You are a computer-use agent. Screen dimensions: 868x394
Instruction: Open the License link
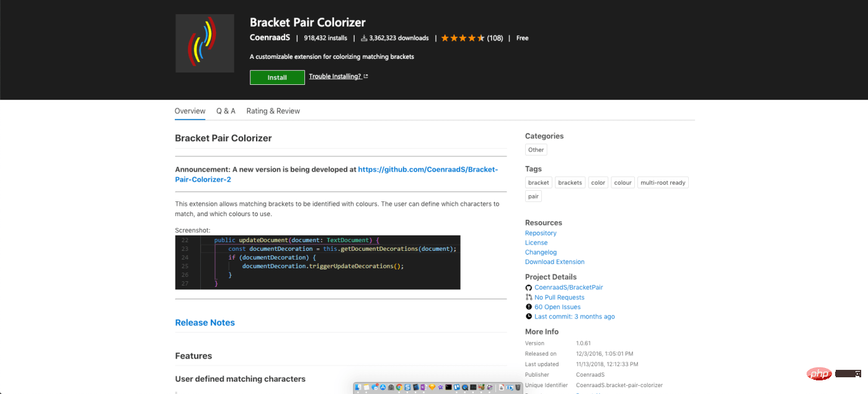(x=536, y=243)
